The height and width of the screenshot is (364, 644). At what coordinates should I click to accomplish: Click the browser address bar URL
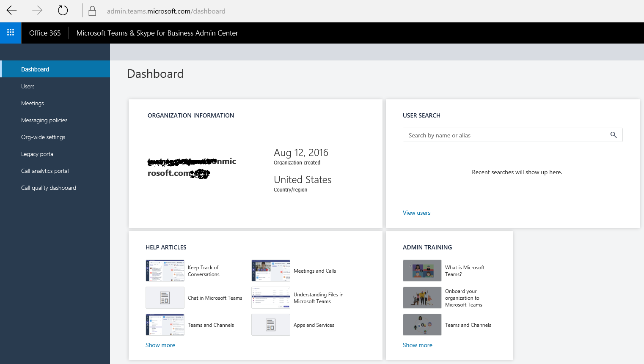166,11
